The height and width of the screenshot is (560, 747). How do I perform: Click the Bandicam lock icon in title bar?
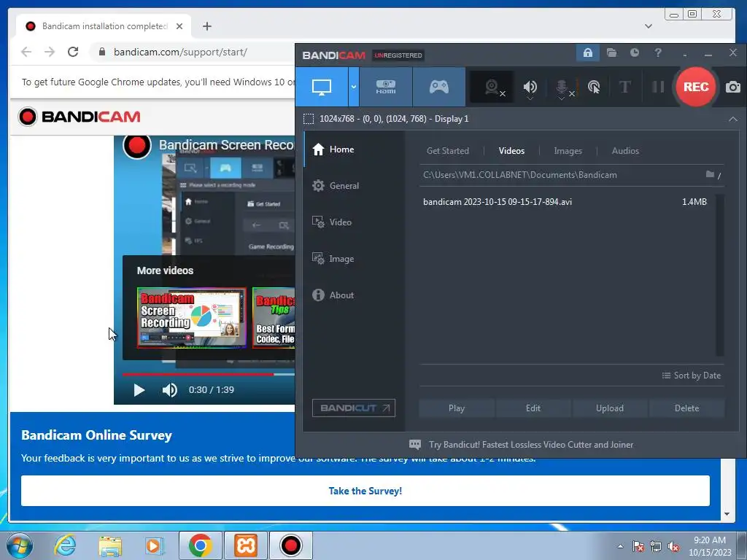(x=587, y=52)
